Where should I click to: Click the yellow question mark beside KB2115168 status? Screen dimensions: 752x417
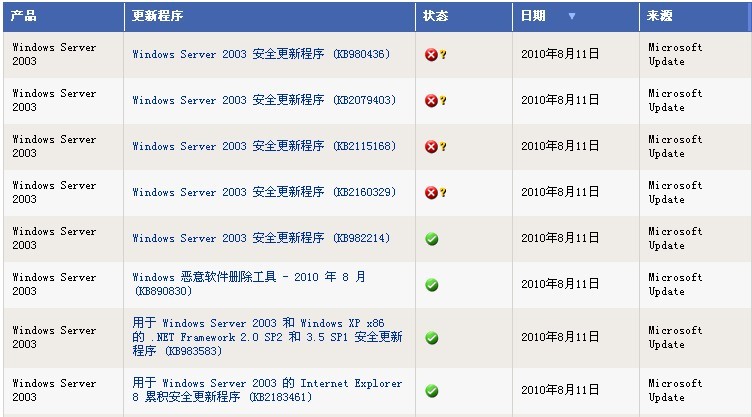pos(443,147)
